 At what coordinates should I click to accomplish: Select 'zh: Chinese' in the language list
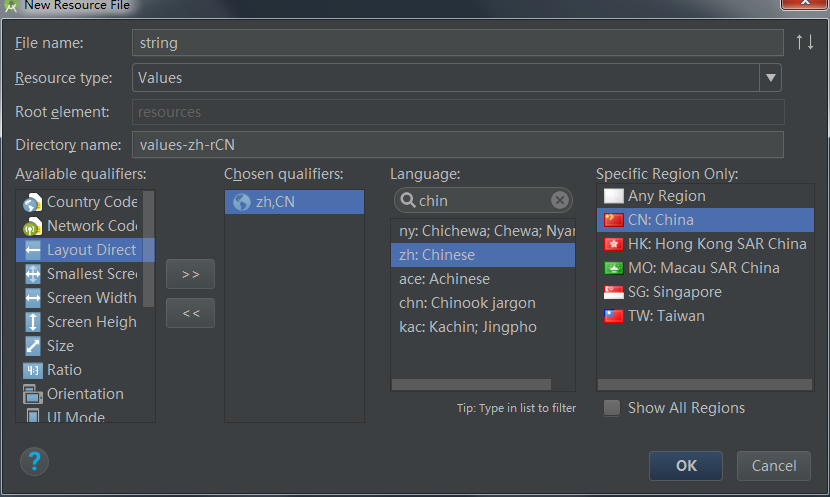click(x=483, y=255)
